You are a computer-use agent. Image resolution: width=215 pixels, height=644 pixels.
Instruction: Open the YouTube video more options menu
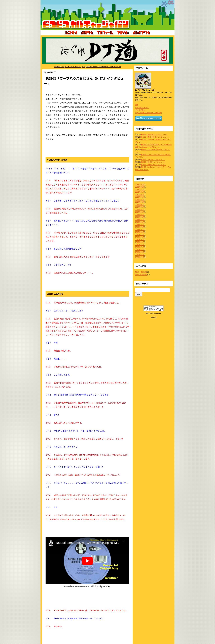coord(123,543)
